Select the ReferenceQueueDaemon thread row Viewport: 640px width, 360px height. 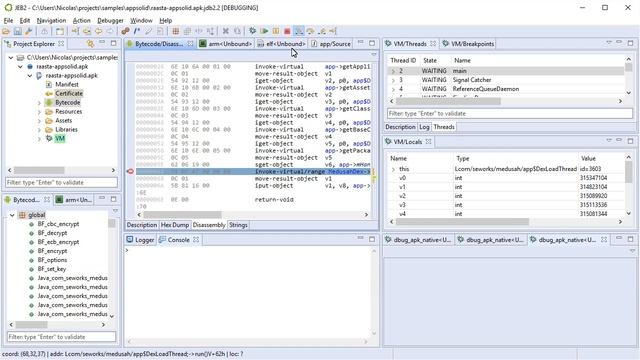point(506,89)
